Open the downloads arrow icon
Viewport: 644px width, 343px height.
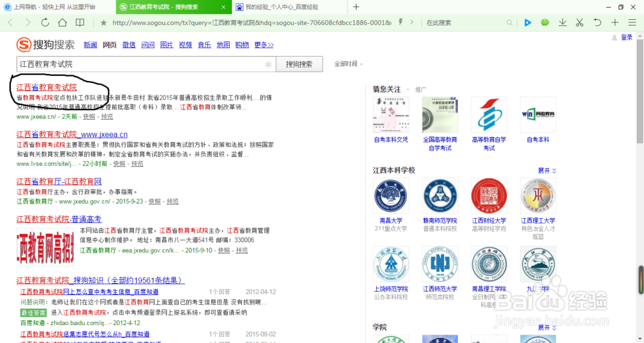pos(563,23)
